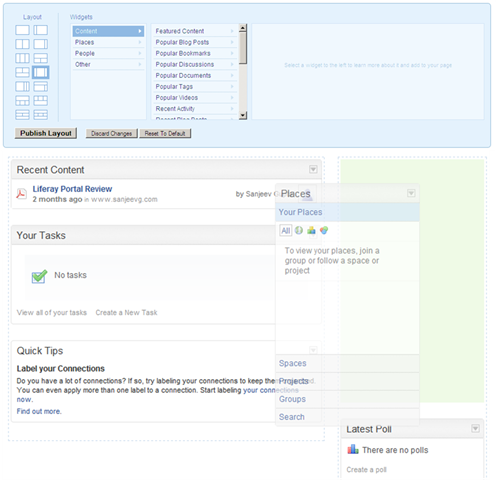
Task: Open the Content widget category
Action: tap(108, 31)
